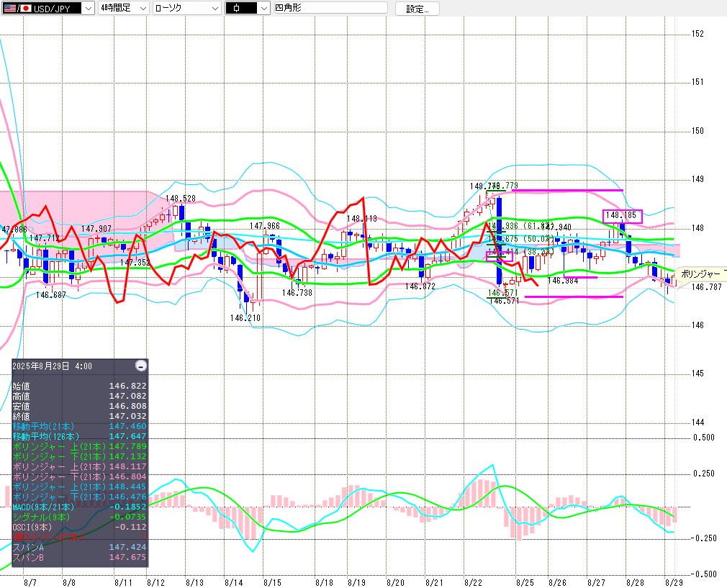The width and height of the screenshot is (727, 588).
Task: Click the 0.500 MACD axis label
Action: coord(704,438)
